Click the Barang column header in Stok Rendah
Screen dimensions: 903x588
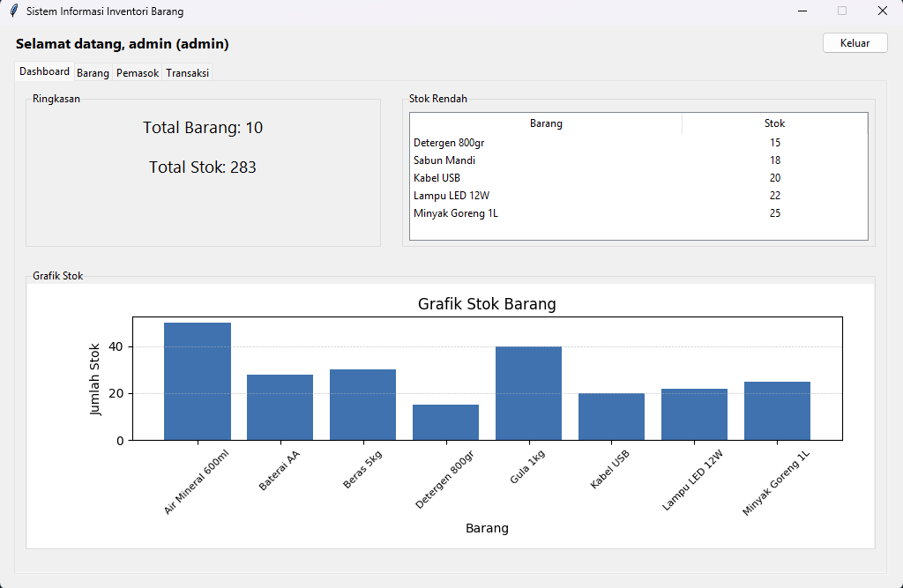(546, 123)
